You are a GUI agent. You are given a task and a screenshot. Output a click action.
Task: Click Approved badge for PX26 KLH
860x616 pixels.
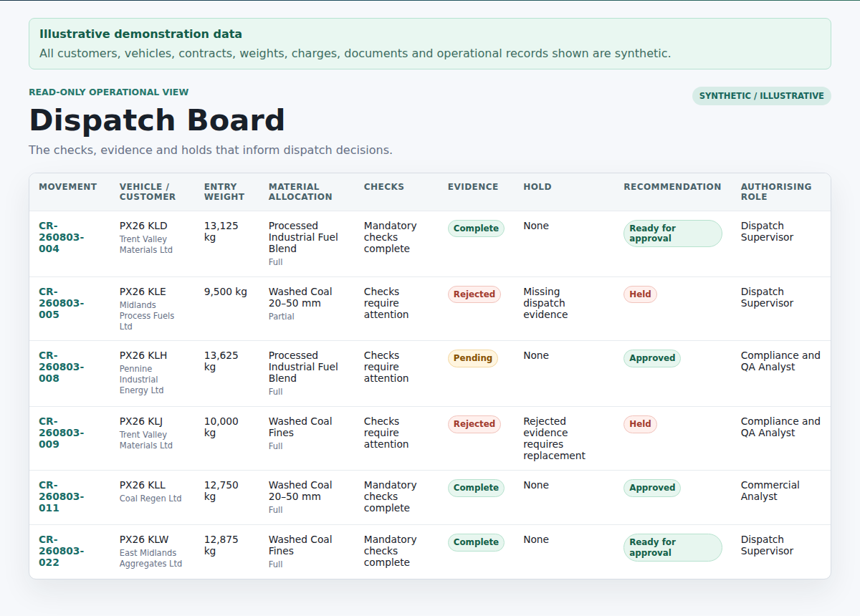point(651,358)
